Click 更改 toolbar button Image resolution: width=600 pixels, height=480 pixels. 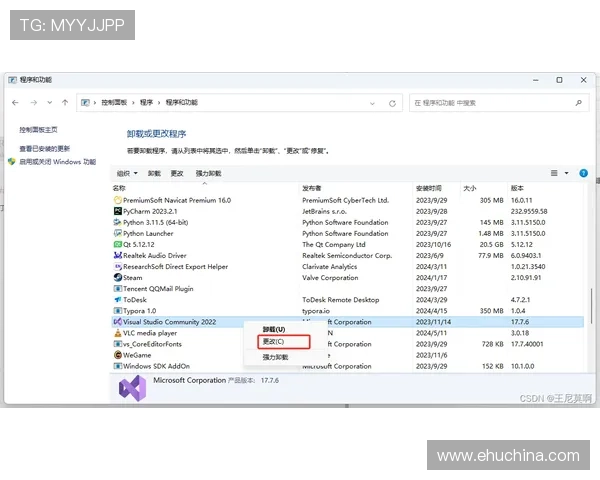(x=177, y=173)
